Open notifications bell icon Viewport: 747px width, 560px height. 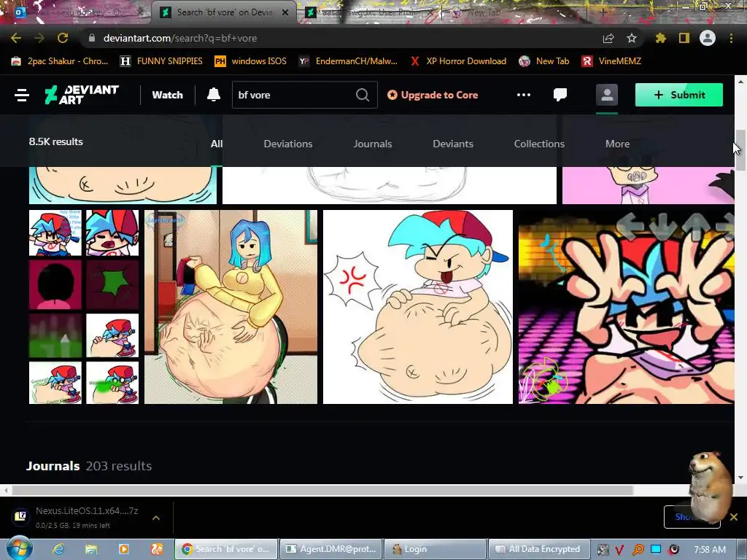tap(214, 95)
